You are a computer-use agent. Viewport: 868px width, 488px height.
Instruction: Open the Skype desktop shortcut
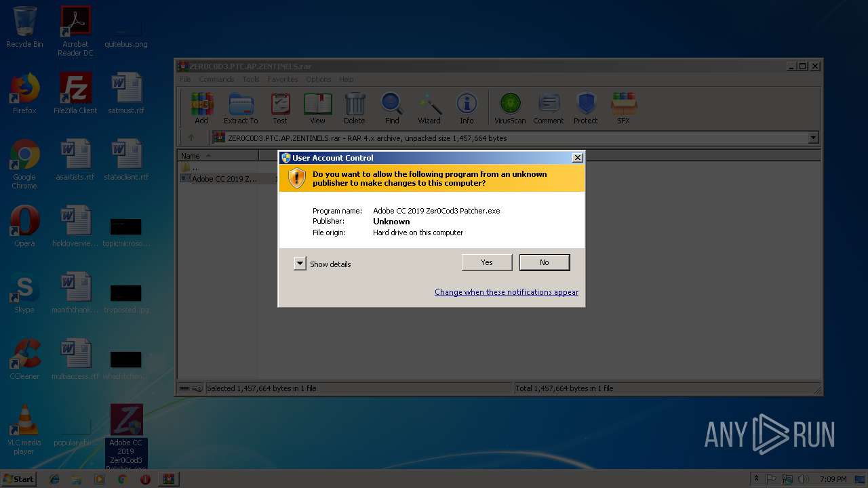pyautogui.click(x=24, y=293)
